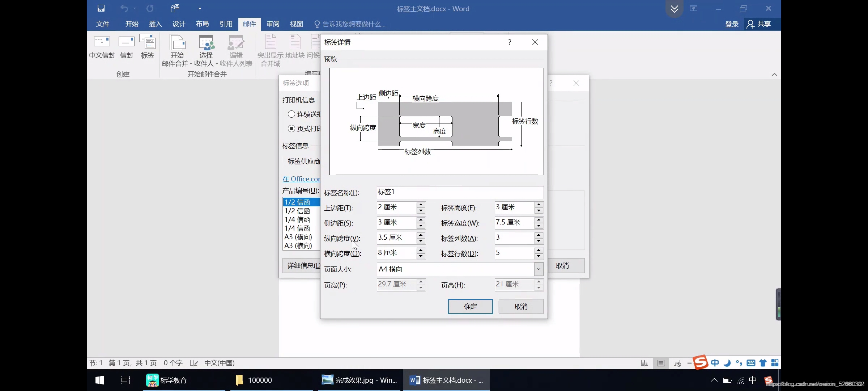Select the page printer radio button

292,129
